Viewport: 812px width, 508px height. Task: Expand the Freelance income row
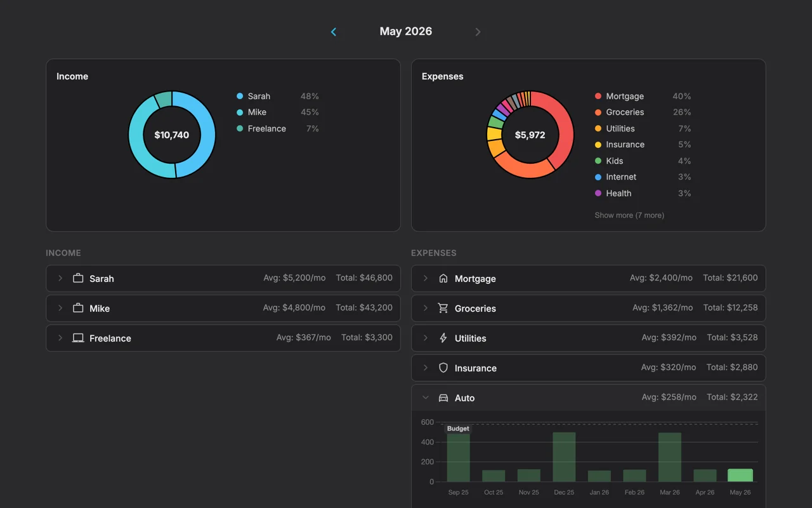click(x=60, y=338)
